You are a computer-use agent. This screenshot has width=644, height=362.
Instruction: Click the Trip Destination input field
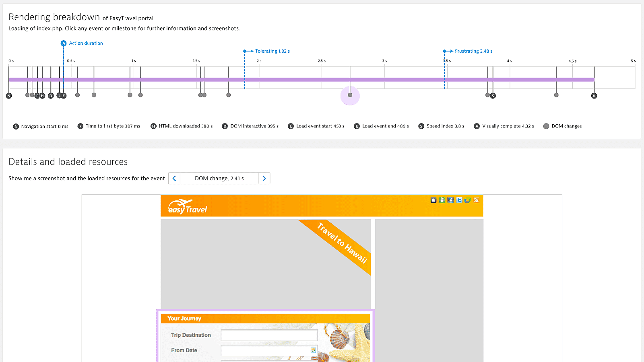[269, 335]
